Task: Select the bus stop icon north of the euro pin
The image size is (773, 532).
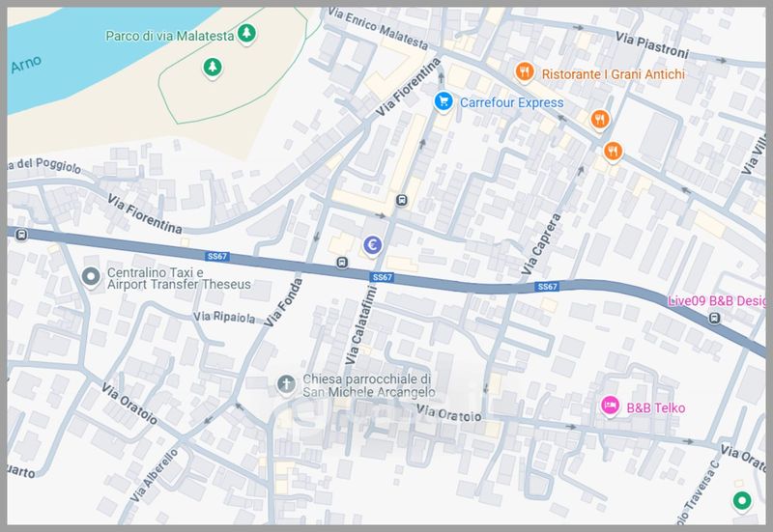Action: 402,201
